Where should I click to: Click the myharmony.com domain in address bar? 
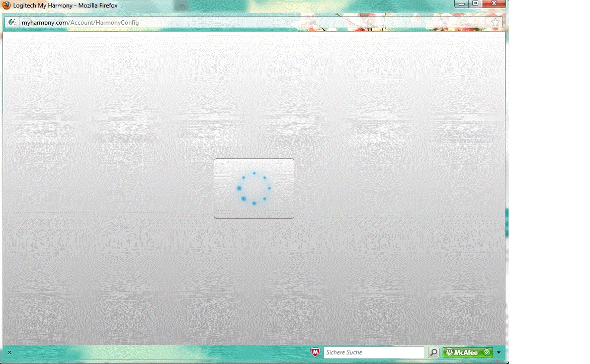(x=44, y=23)
